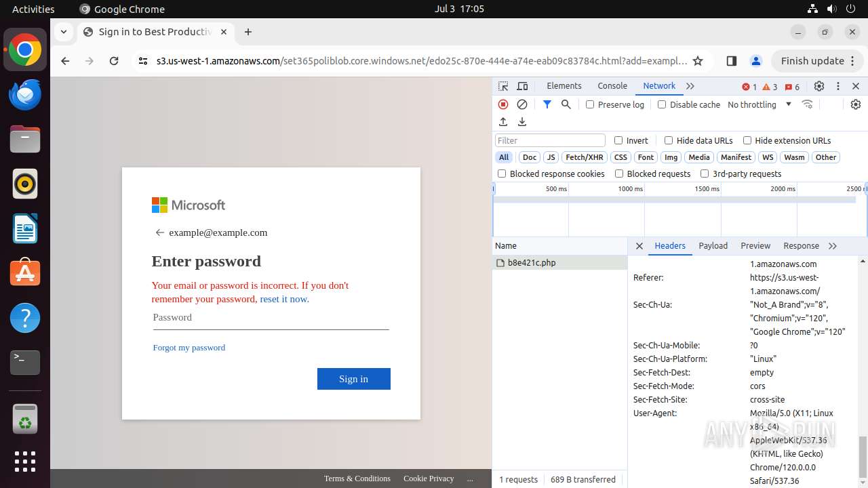Image resolution: width=868 pixels, height=488 pixels.
Task: Click the Sign in button
Action: [x=354, y=379]
